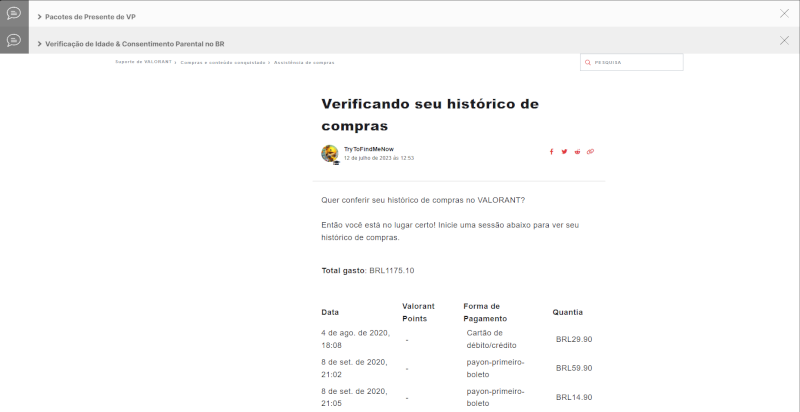Open author name TryToFindMeNow
800x412 pixels.
369,149
